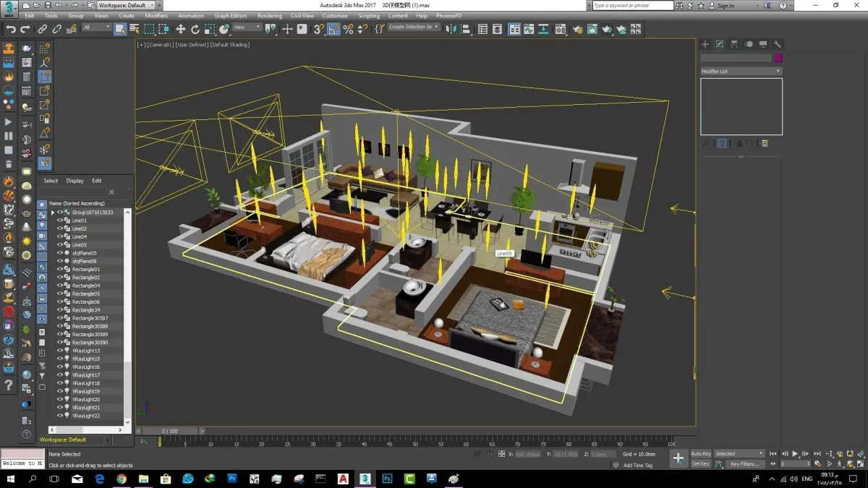Choose the Select Object tool

pos(120,29)
